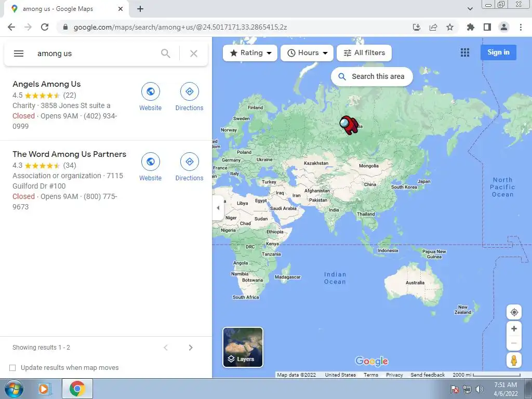Open the Chrome profile avatar icon
This screenshot has height=399, width=532.
point(504,27)
